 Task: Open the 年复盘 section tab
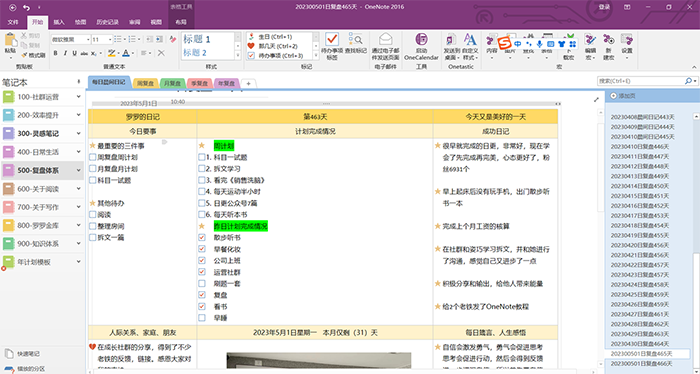pos(226,83)
